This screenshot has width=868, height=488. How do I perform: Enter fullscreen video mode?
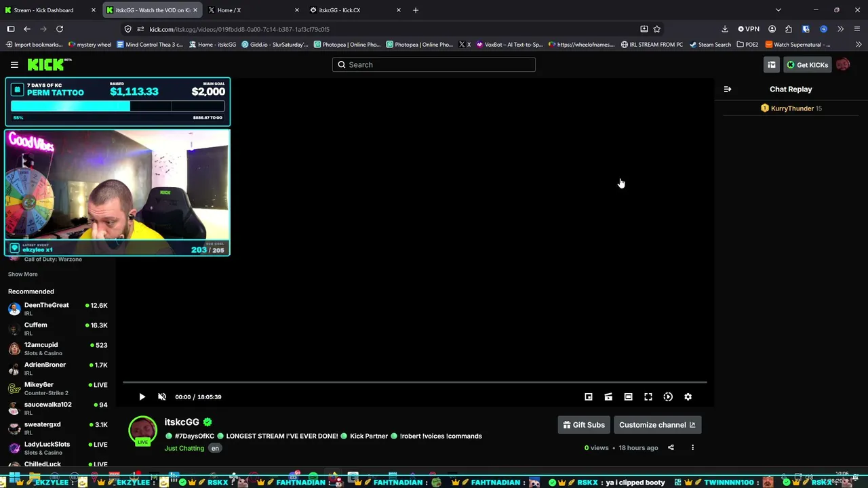pos(648,397)
